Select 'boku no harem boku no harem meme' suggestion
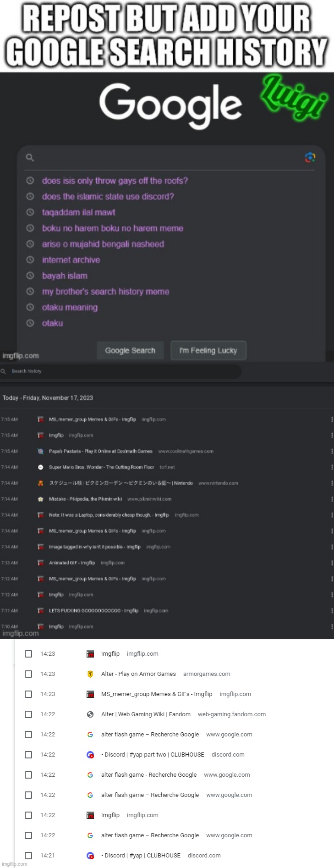Viewport: 334px width, 868px height. pos(113,228)
